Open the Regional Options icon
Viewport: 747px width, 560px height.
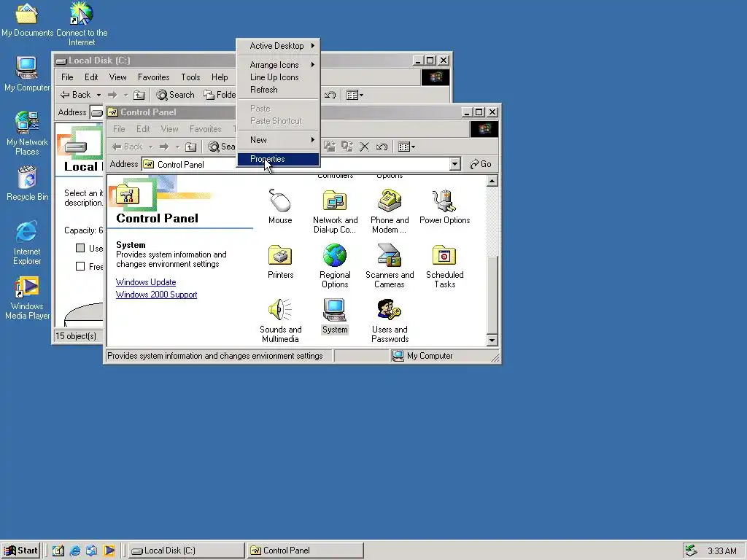(x=335, y=266)
